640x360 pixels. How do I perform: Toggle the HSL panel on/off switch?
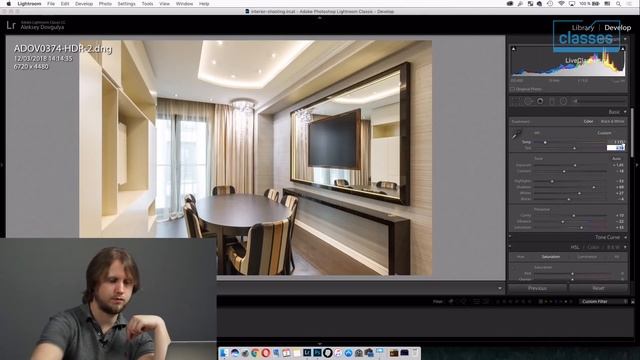click(510, 247)
